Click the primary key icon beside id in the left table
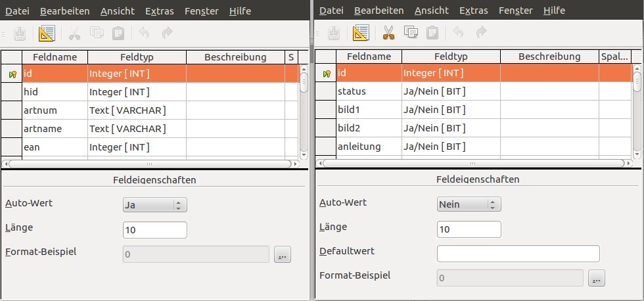The height and width of the screenshot is (301, 644). click(x=12, y=74)
